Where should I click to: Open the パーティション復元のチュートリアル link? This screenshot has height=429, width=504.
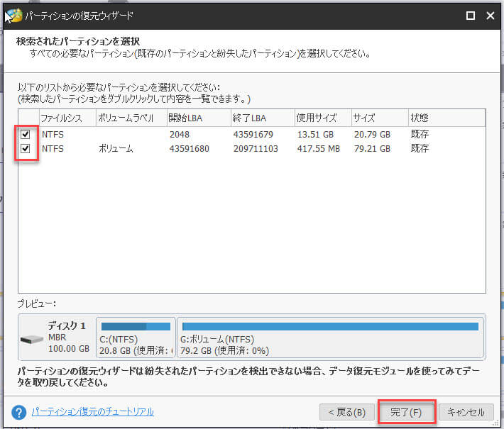pyautogui.click(x=92, y=412)
